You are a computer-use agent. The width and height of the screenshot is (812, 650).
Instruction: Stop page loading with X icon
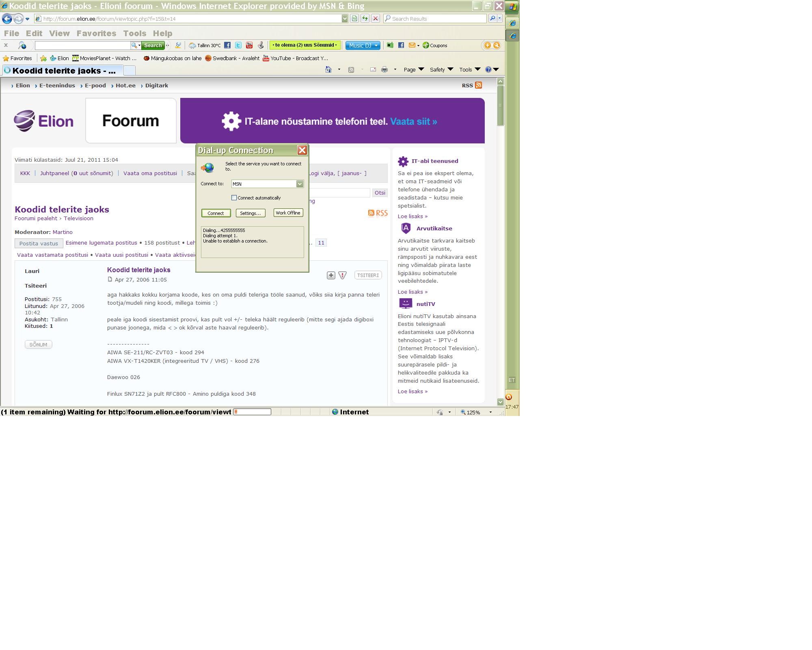pos(376,18)
